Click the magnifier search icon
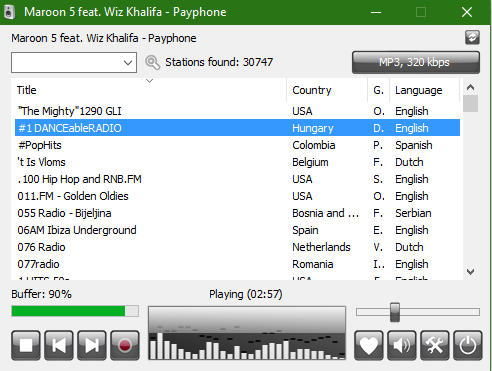This screenshot has width=492, height=371. pos(152,62)
